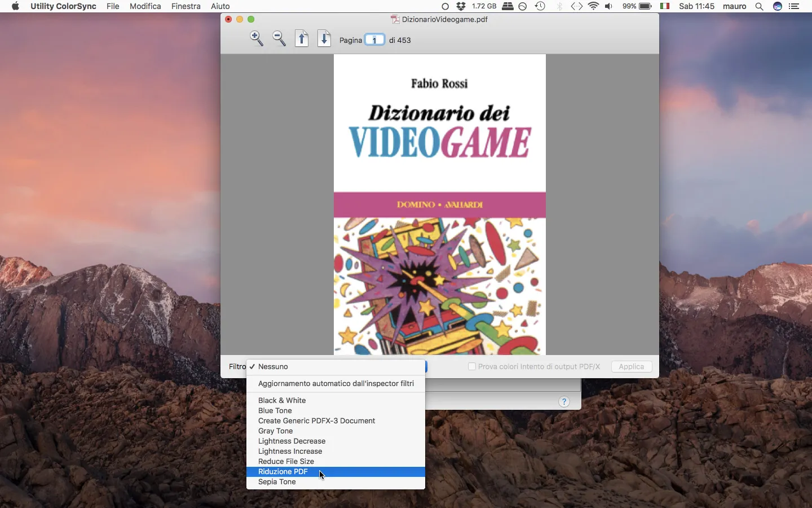Click the DizionarioVideogame.pdf title icon
The width and height of the screenshot is (812, 508).
[x=395, y=19]
